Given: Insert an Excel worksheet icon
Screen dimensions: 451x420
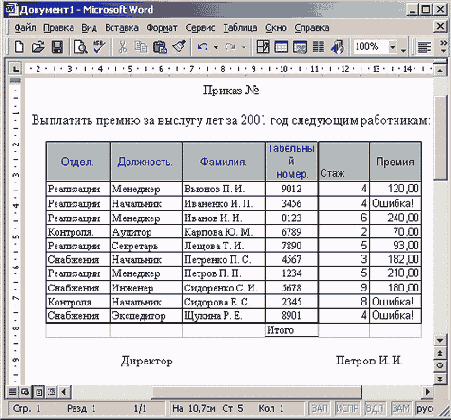Looking at the screenshot, I should (x=300, y=47).
